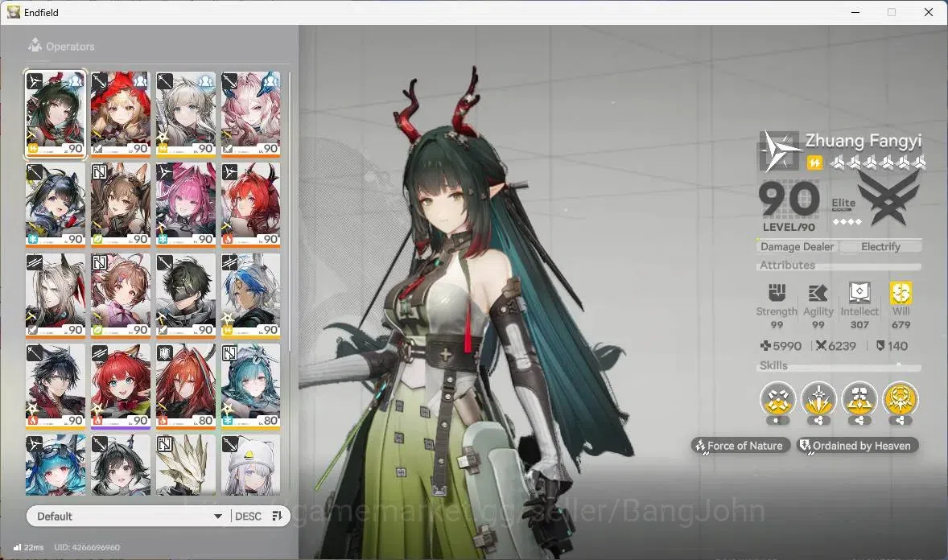The width and height of the screenshot is (948, 560).
Task: Select the orange-haired level 80 operator
Action: coord(186,386)
